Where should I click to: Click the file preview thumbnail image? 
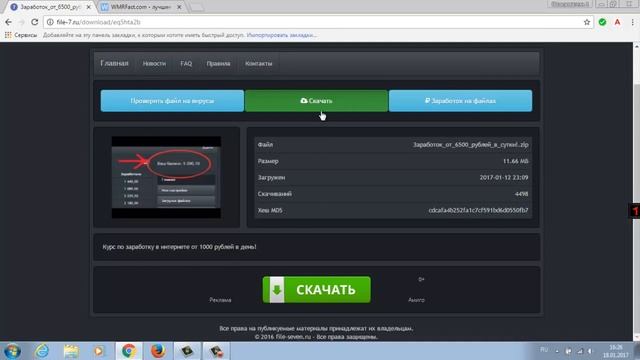[166, 177]
